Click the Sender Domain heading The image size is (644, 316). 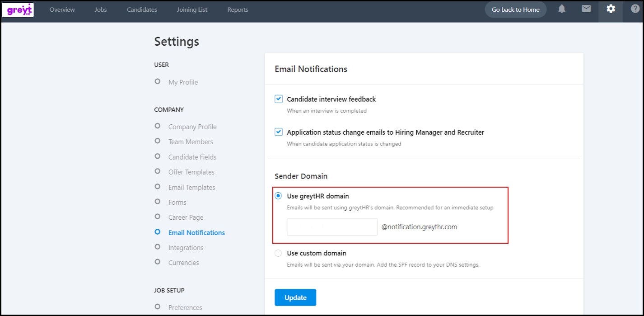pyautogui.click(x=301, y=176)
